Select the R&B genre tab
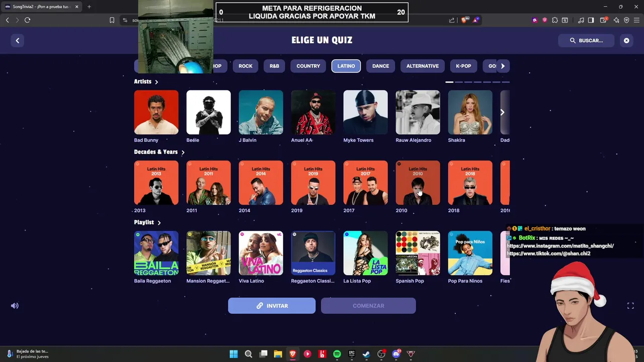The width and height of the screenshot is (644, 362). pos(274,66)
